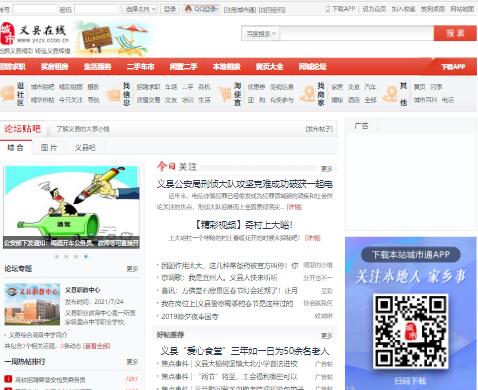Click the 查看全部 link under 论坛专题
This screenshot has height=390, width=478.
97,346
